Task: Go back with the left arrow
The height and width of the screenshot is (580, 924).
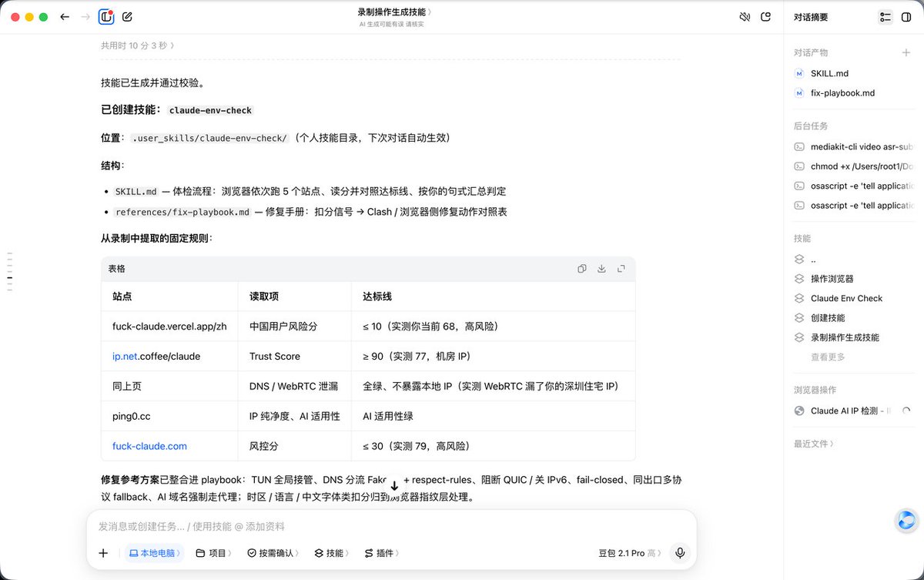Action: (x=65, y=16)
